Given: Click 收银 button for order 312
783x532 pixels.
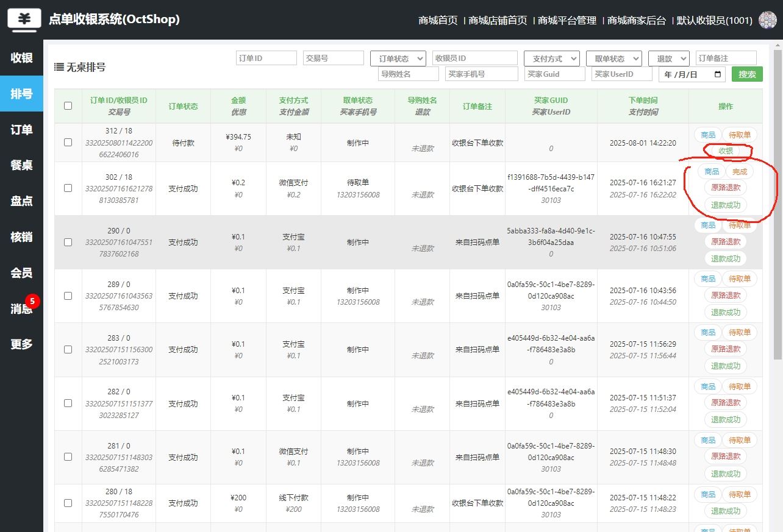Looking at the screenshot, I should coord(726,151).
